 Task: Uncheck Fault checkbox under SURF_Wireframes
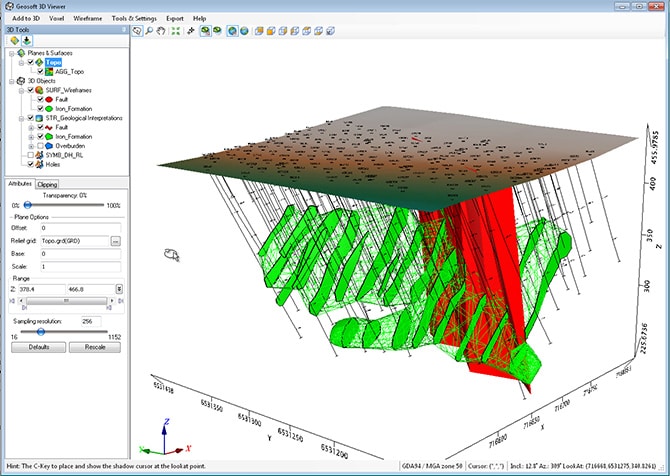click(x=40, y=99)
